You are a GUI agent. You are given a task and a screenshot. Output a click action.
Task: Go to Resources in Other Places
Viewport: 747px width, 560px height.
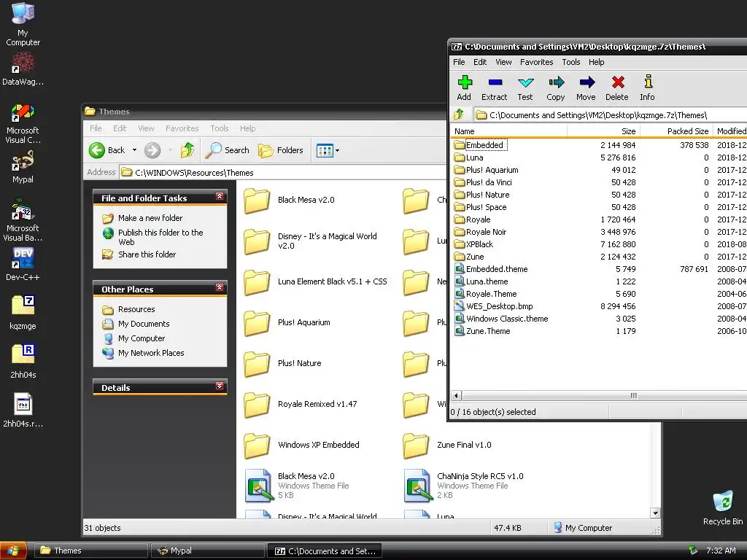pyautogui.click(x=136, y=309)
